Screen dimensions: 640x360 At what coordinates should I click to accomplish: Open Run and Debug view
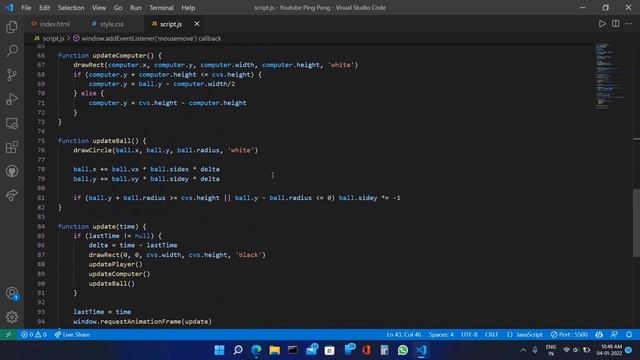[12, 99]
